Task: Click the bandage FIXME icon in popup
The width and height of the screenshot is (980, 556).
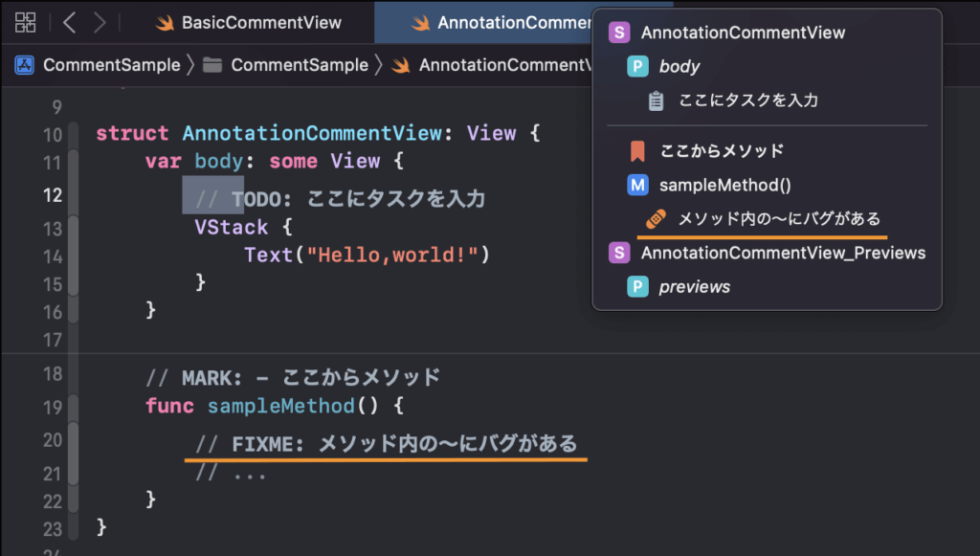Action: [656, 218]
